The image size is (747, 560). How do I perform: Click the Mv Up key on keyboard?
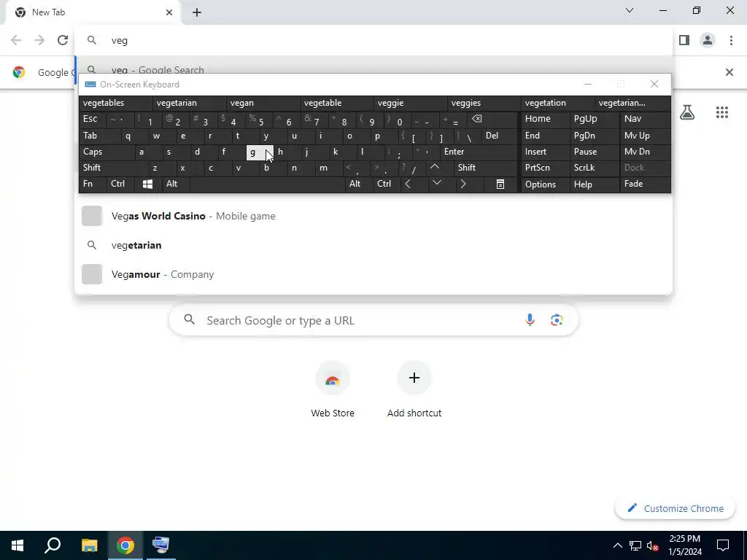click(x=645, y=136)
